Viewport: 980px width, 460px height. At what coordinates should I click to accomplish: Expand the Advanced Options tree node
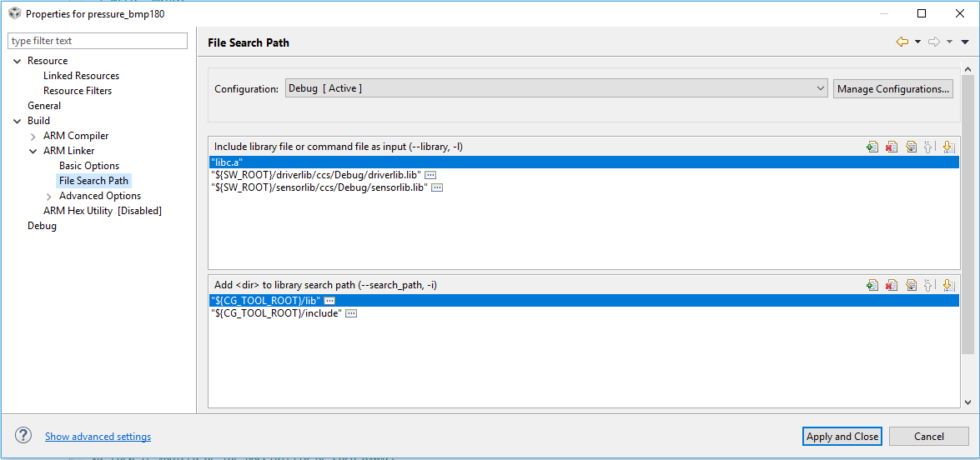(x=49, y=196)
